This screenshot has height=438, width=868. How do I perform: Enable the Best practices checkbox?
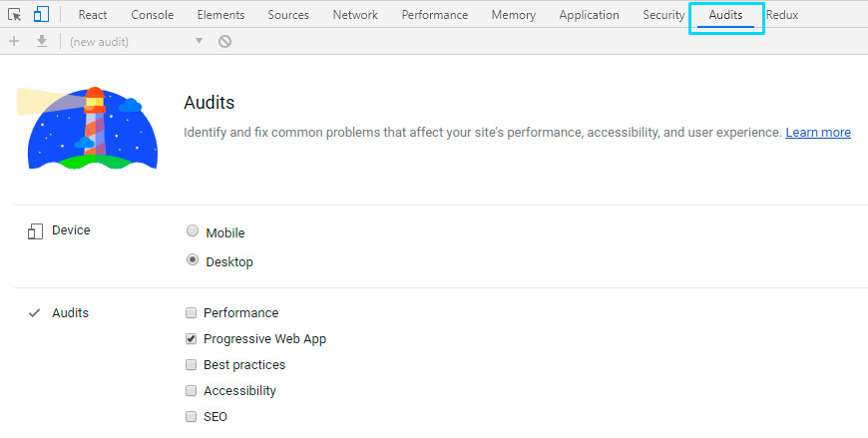click(x=192, y=365)
